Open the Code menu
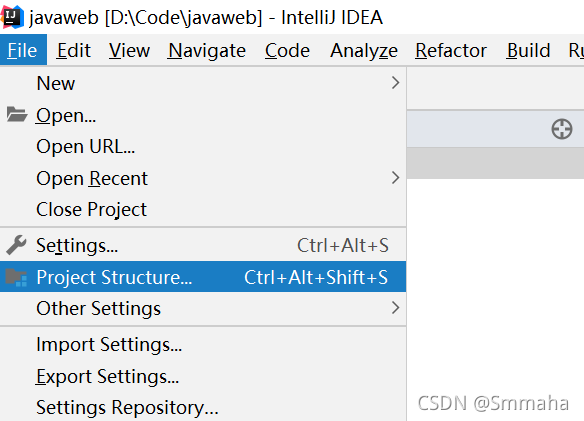 coord(287,50)
